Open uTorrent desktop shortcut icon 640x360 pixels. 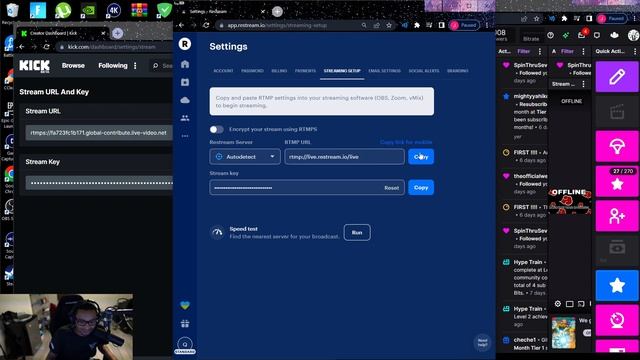[63, 11]
